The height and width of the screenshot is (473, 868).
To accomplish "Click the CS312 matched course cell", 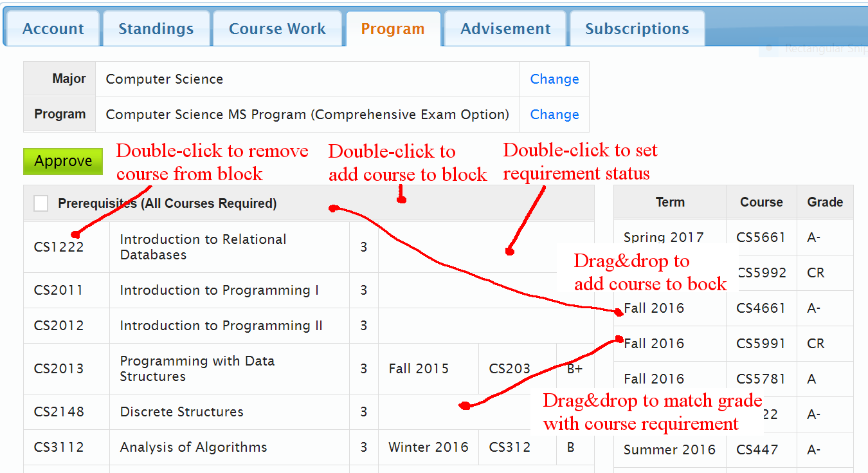I will (510, 447).
